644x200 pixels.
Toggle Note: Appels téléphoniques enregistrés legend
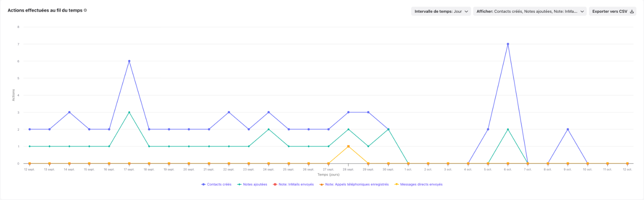354,184
